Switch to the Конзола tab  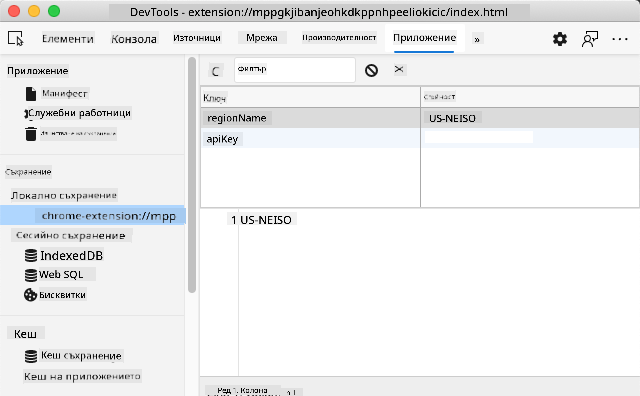(134, 39)
